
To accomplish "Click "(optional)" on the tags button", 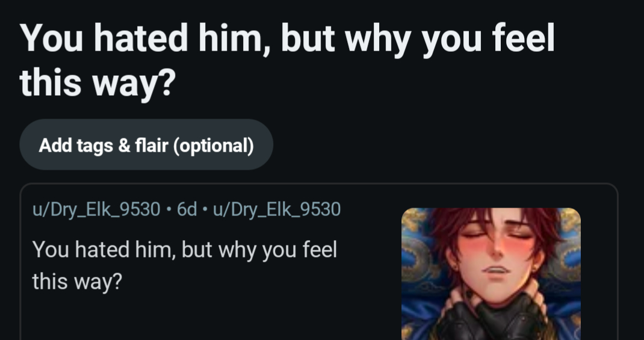I will (214, 145).
